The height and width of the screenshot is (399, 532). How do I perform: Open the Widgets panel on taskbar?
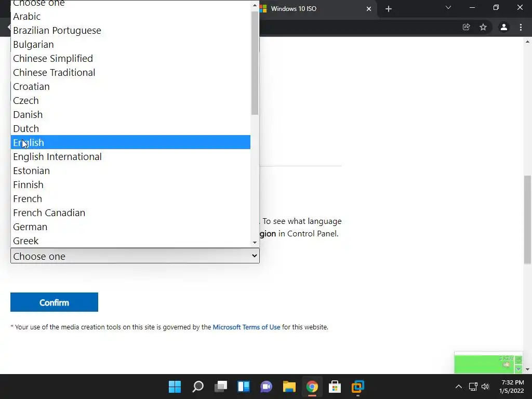244,387
